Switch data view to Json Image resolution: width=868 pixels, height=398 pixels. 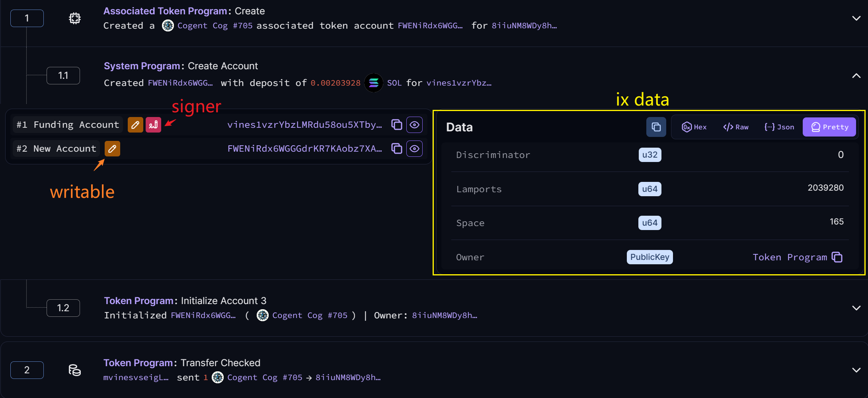[779, 127]
